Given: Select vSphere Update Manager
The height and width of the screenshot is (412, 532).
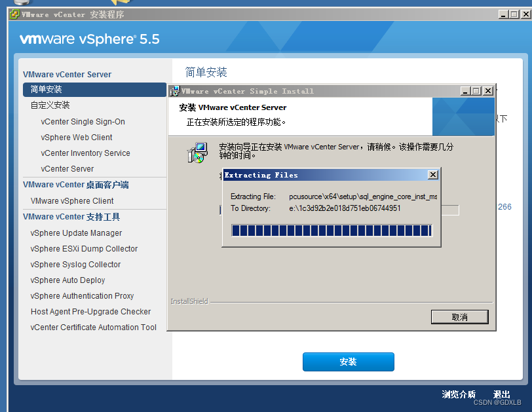Looking at the screenshot, I should [x=76, y=233].
